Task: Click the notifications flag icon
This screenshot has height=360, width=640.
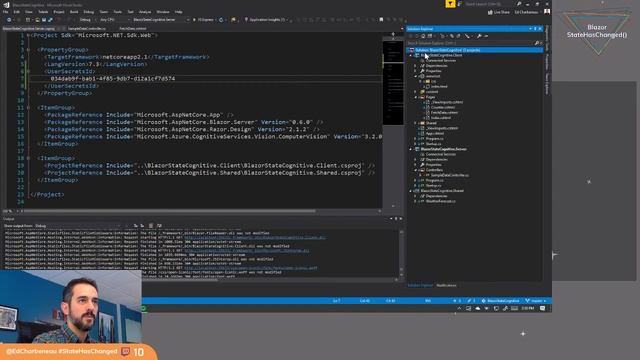Action: coord(450,4)
